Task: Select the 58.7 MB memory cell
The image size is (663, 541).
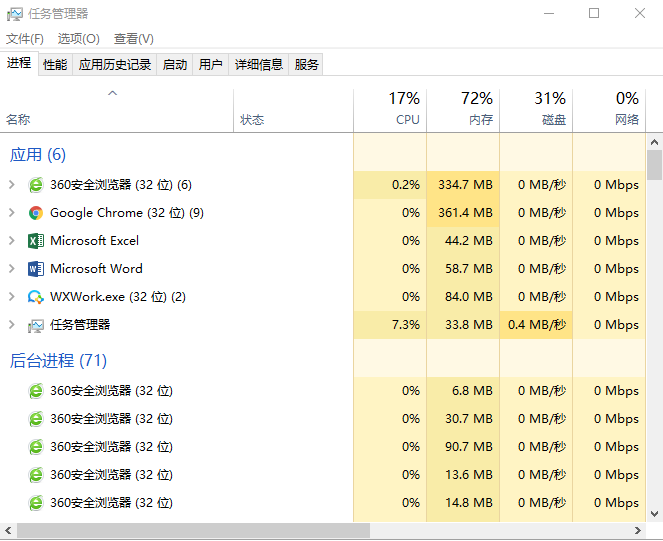Action: pyautogui.click(x=463, y=269)
